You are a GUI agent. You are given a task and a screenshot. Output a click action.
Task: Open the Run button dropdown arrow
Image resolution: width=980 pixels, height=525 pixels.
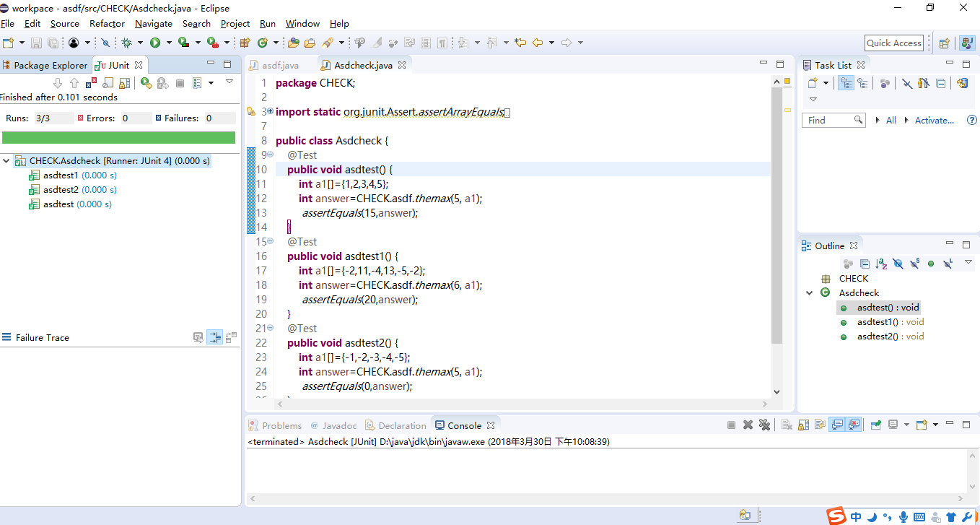tap(168, 43)
